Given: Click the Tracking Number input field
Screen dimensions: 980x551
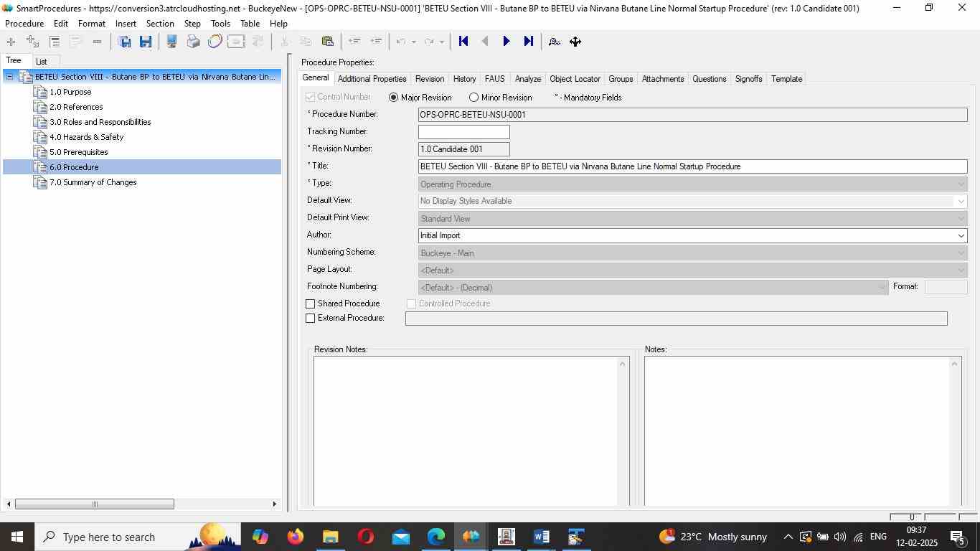Looking at the screenshot, I should [463, 132].
